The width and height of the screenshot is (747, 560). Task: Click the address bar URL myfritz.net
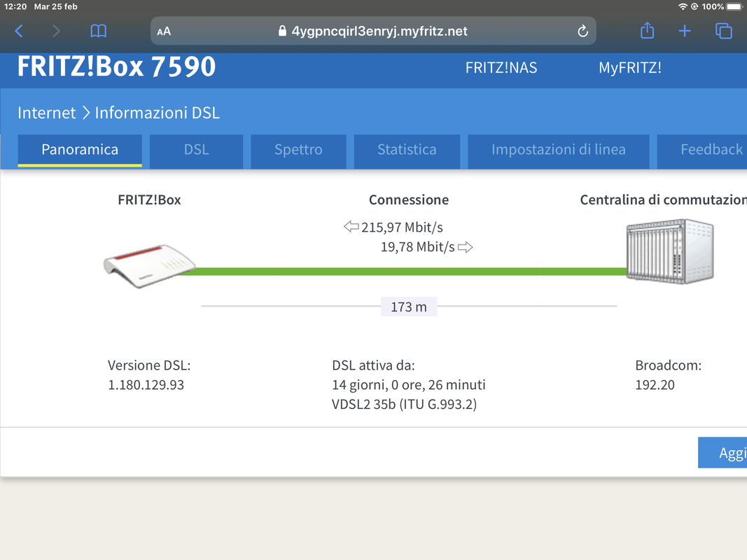click(379, 31)
